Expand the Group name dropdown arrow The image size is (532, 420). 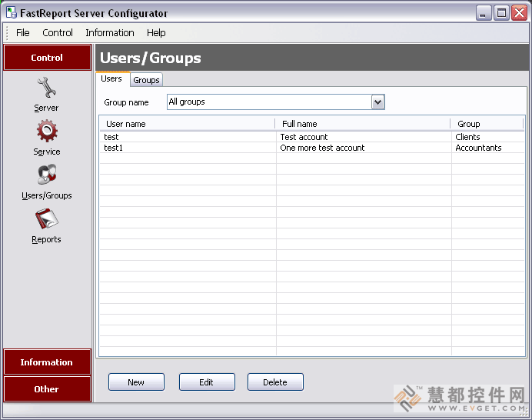tap(377, 102)
